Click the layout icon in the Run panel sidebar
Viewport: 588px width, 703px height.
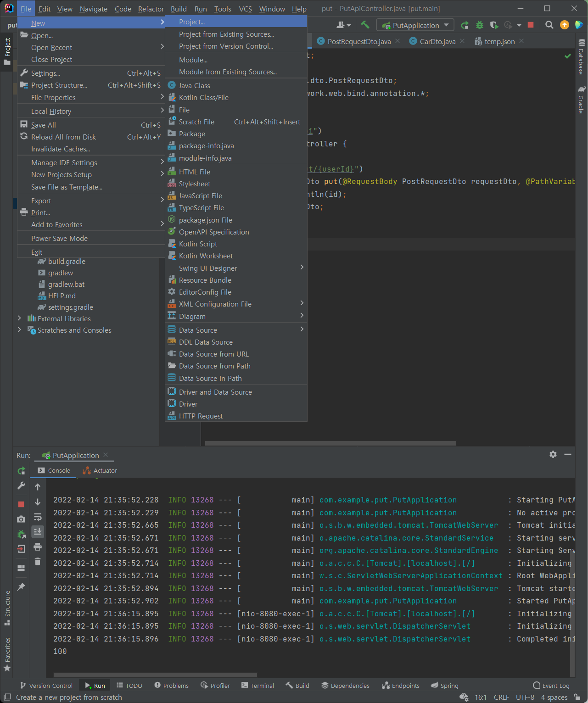(x=21, y=568)
